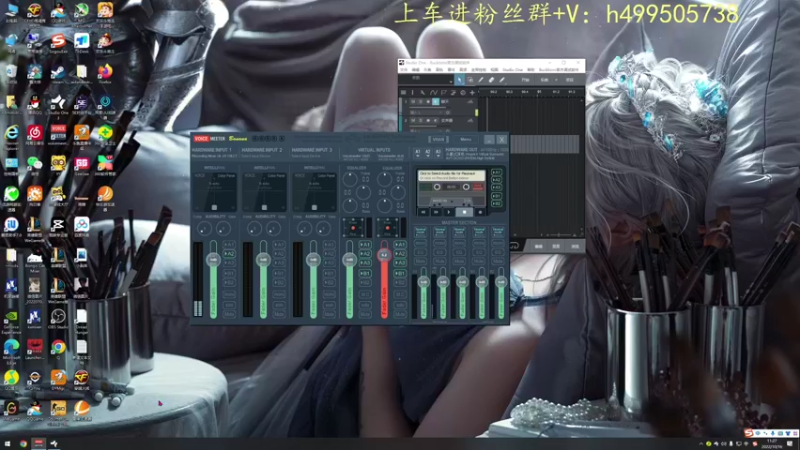Viewport: 800px width, 450px height.
Task: Click Hardware Input 2 fader gain knob
Action: point(263,260)
